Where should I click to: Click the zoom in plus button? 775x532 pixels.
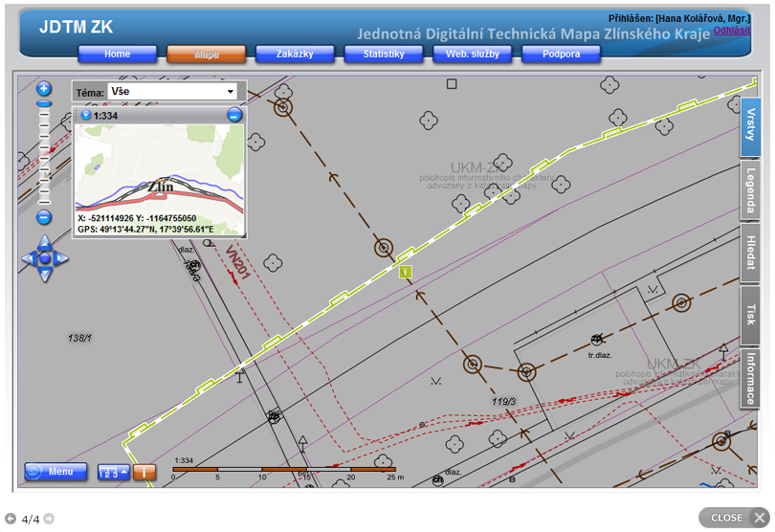[x=44, y=88]
